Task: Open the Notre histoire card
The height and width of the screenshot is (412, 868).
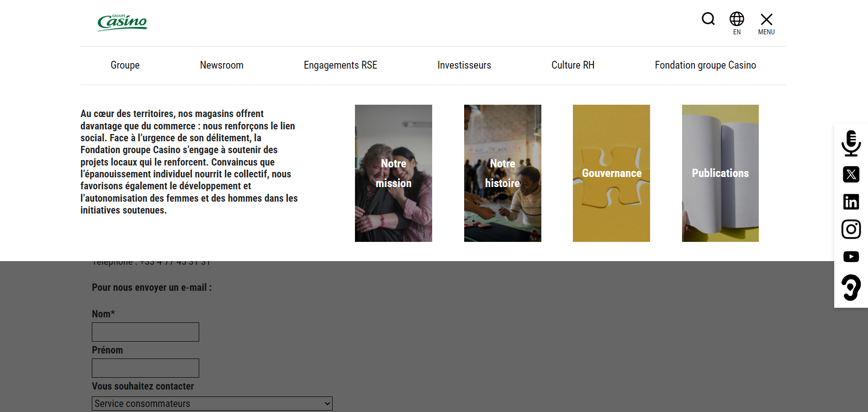Action: click(503, 173)
